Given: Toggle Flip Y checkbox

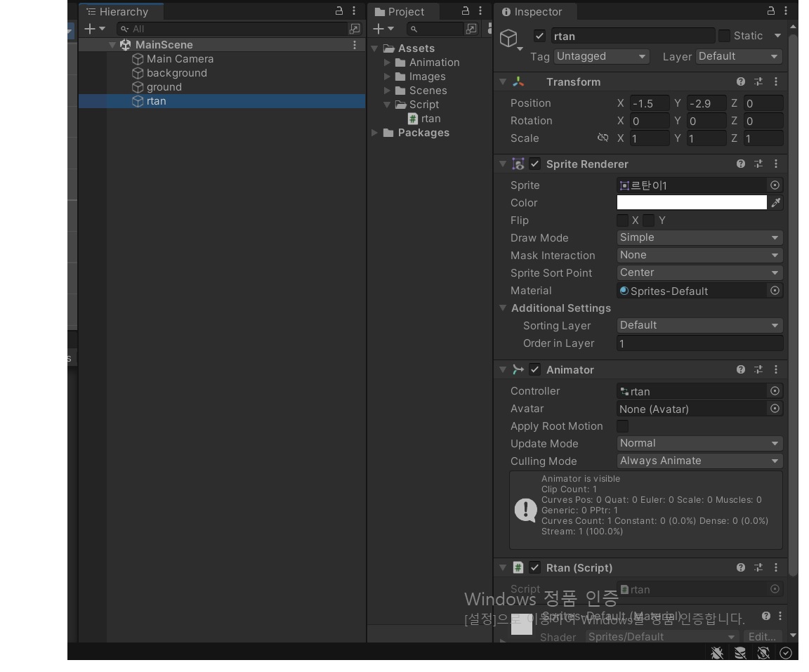Looking at the screenshot, I should tap(649, 220).
